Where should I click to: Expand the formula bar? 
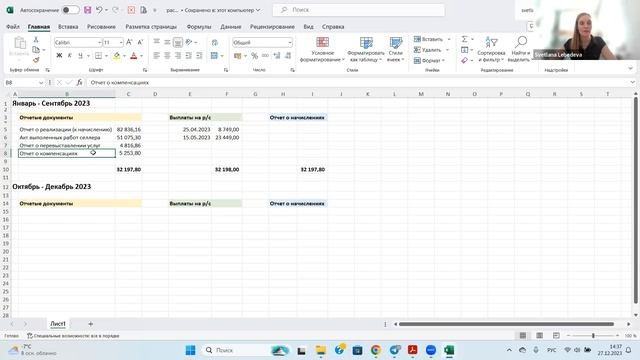tap(633, 82)
